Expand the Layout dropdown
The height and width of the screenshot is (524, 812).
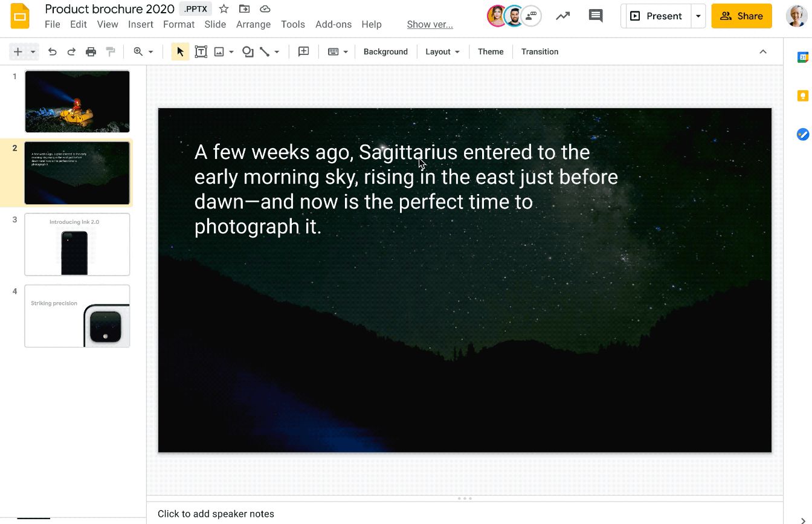pos(442,52)
